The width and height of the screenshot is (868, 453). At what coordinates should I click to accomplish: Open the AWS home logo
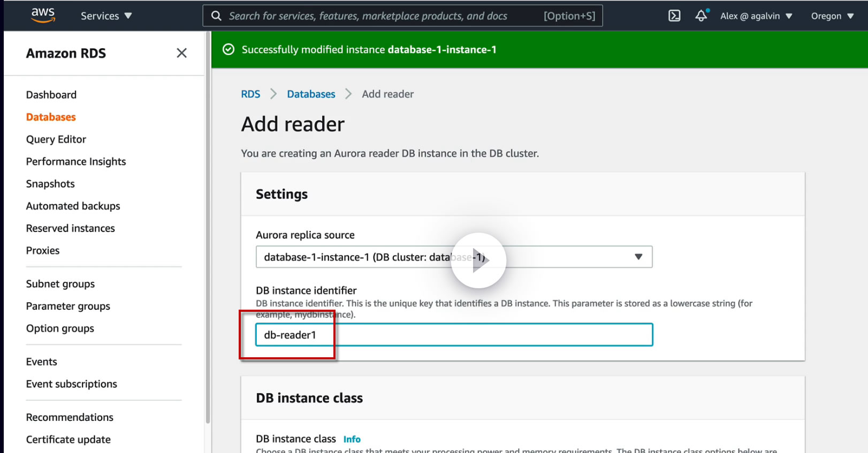pos(43,15)
